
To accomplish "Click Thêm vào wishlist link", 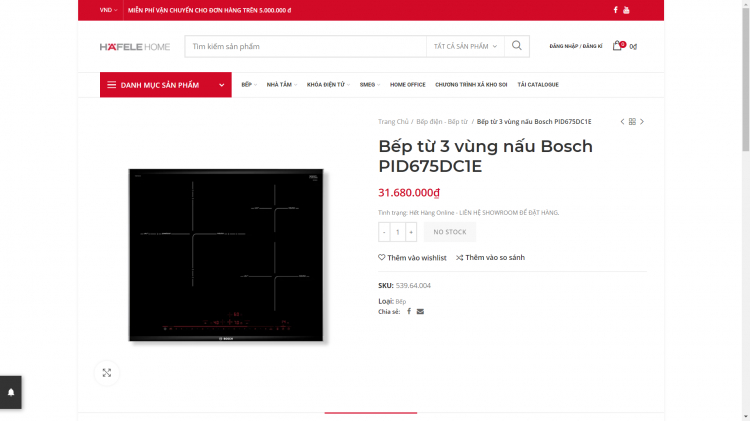I will [412, 257].
